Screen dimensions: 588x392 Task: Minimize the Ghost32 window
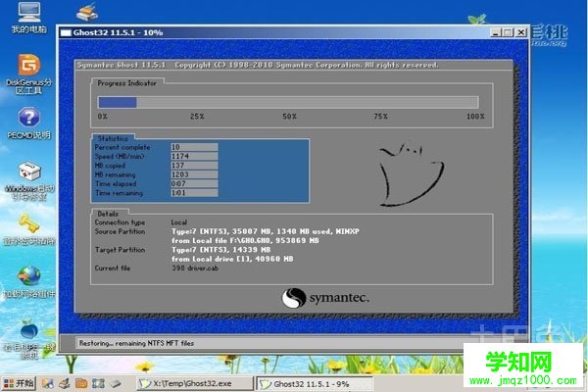coord(496,32)
